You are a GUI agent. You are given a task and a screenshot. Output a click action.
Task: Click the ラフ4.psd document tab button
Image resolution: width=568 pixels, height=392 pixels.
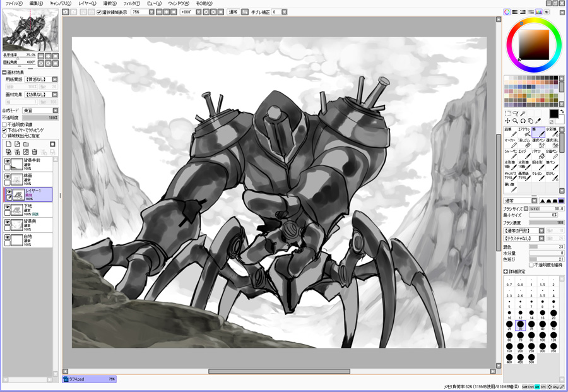(89, 379)
